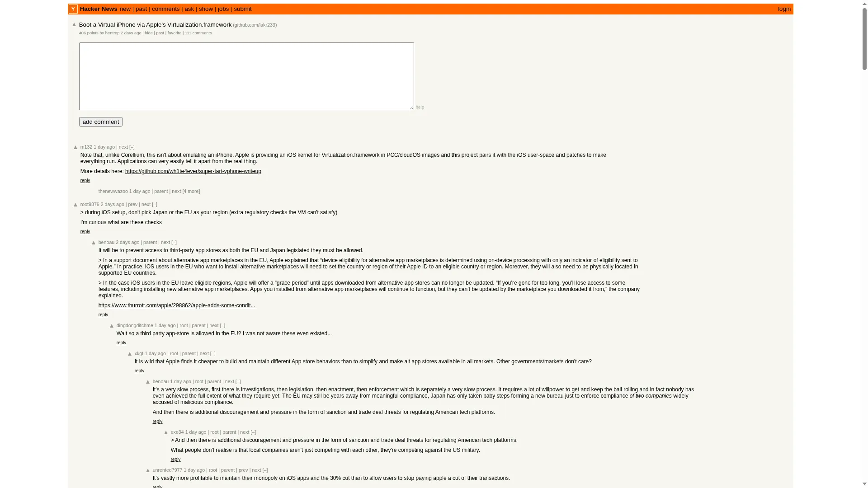Click favorite on the story

pyautogui.click(x=175, y=33)
